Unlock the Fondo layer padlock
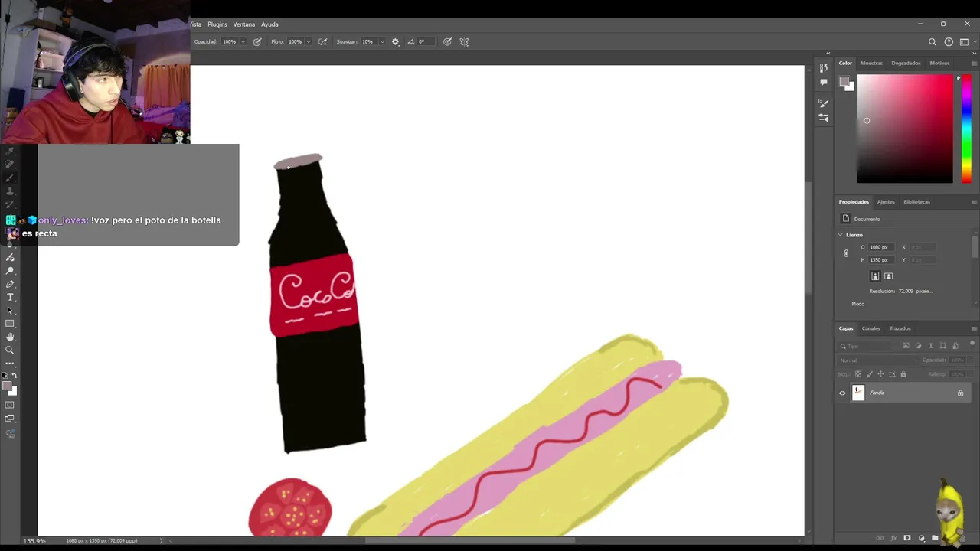 pos(960,393)
